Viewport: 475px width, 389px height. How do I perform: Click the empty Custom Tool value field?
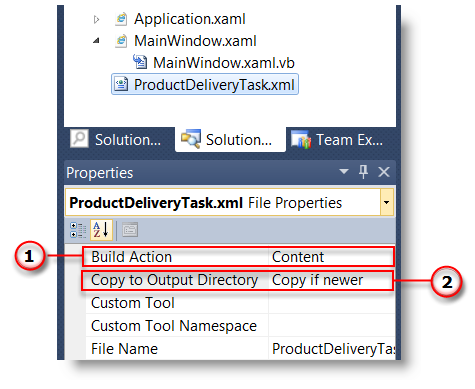click(x=332, y=303)
